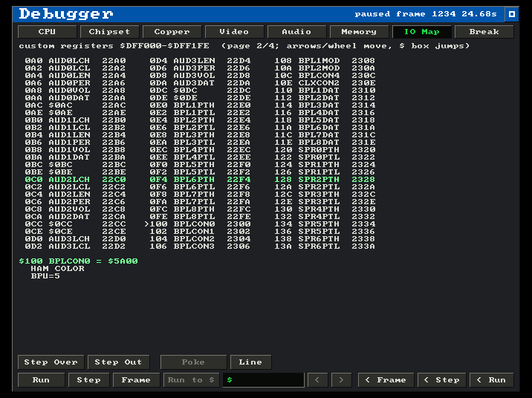Click the HAM COLOR flags text
Viewport: 532px width, 398px height.
57,269
